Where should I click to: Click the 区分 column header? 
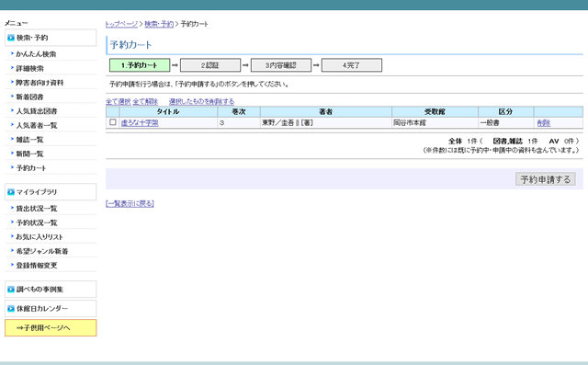tap(505, 112)
